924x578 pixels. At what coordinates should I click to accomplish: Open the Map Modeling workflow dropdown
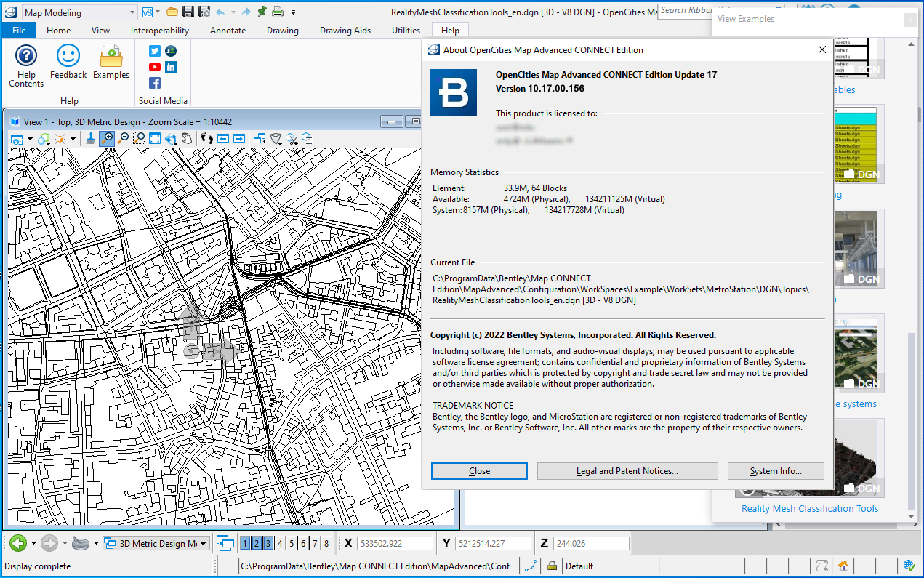[x=79, y=12]
